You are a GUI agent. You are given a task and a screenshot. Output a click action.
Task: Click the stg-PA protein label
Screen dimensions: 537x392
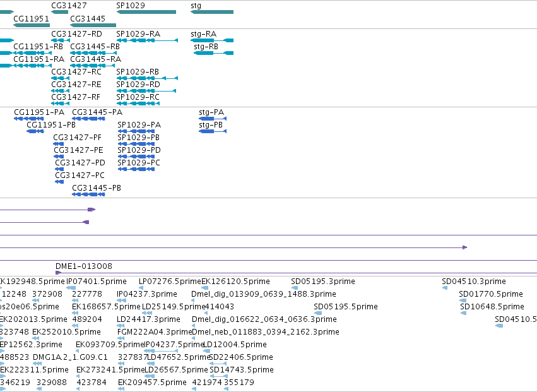pyautogui.click(x=211, y=112)
